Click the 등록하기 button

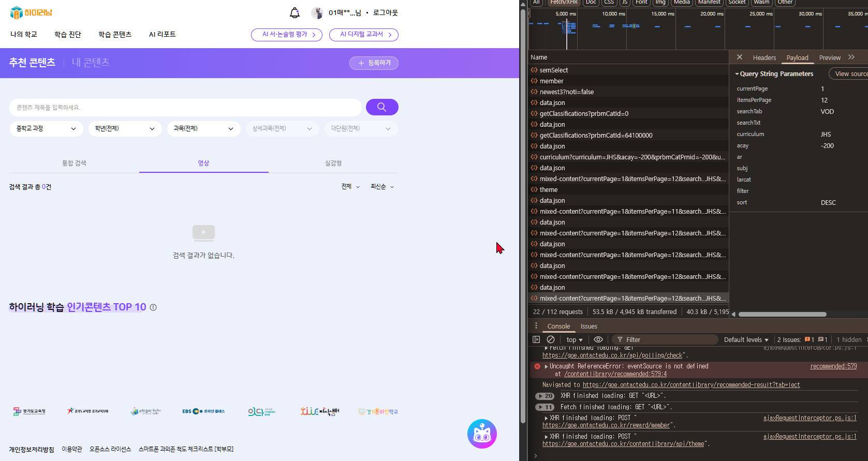click(x=374, y=63)
